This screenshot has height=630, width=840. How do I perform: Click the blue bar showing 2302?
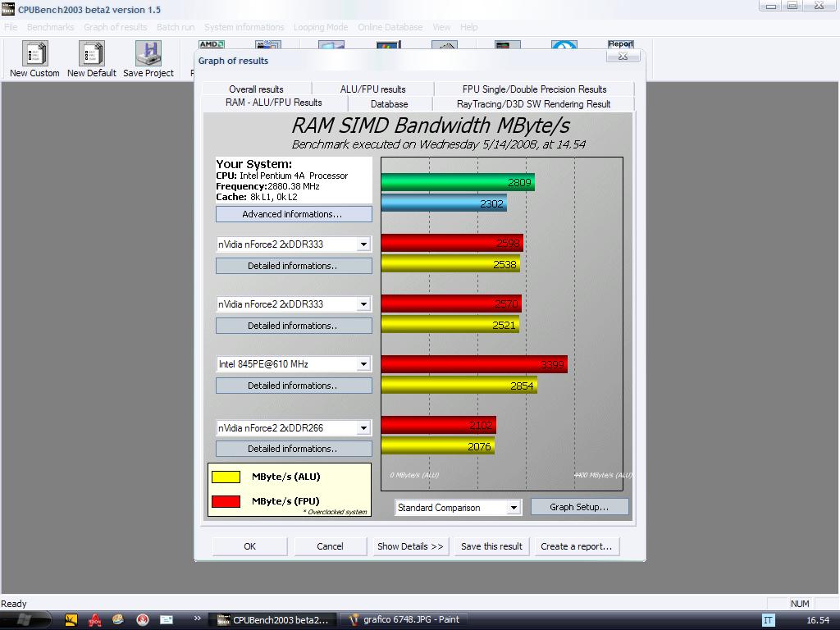444,203
